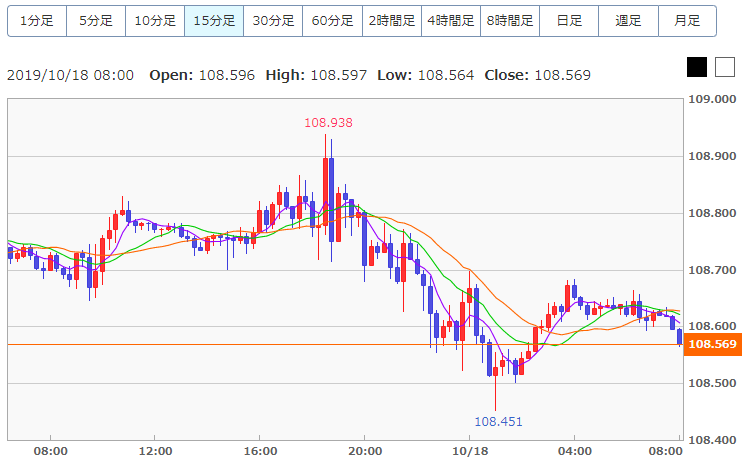Change chart to 4時間足

coord(451,21)
